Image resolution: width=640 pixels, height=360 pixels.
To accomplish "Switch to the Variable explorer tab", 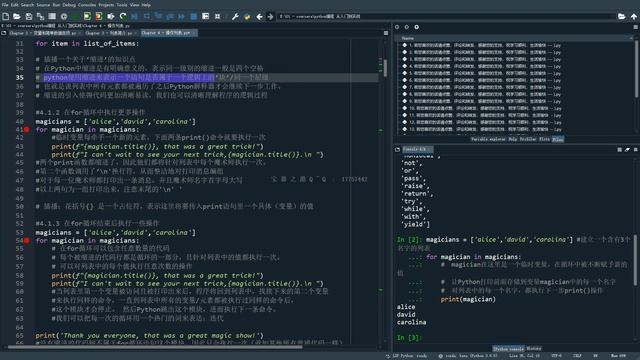I will [x=488, y=140].
